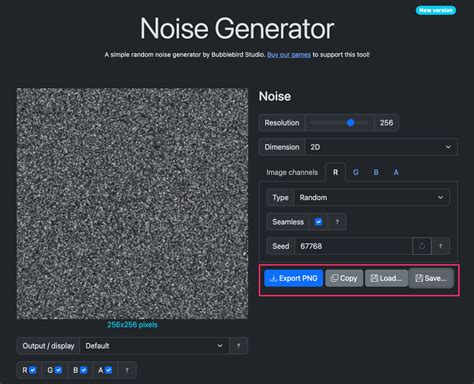This screenshot has width=474, height=384.
Task: Copy the noise image with Copy button
Action: pos(344,278)
